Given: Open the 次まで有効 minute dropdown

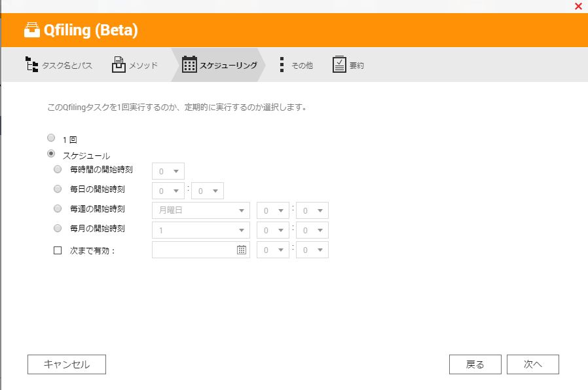Looking at the screenshot, I should (x=312, y=250).
